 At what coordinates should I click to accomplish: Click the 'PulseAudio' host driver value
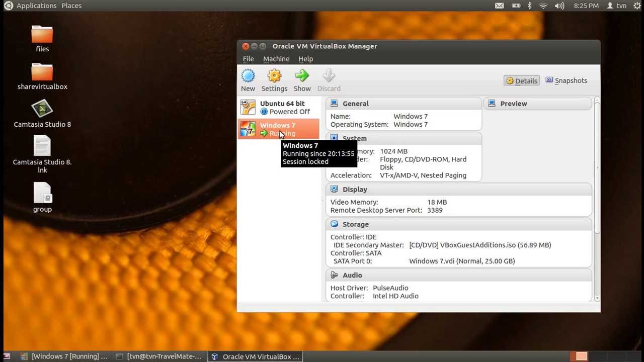pyautogui.click(x=390, y=288)
